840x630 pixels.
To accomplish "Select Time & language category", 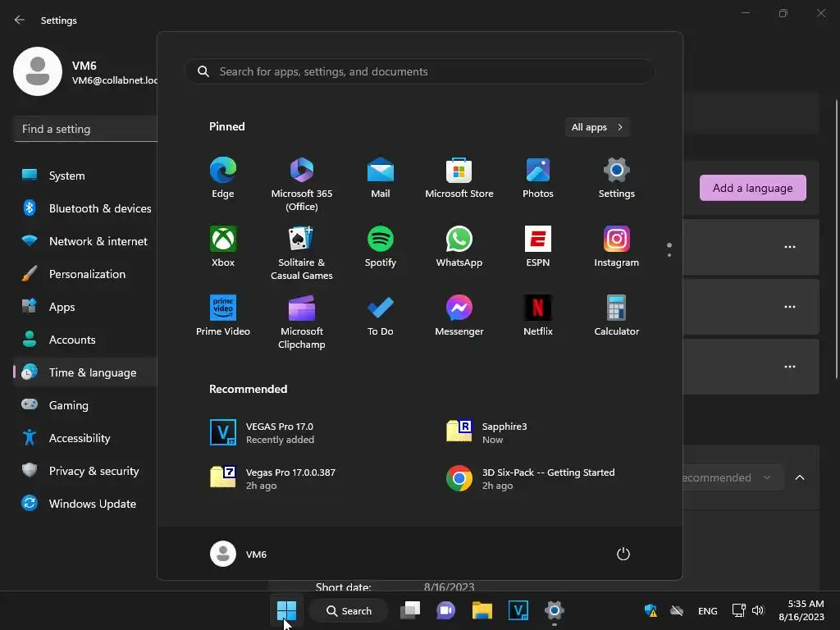I will (x=85, y=372).
